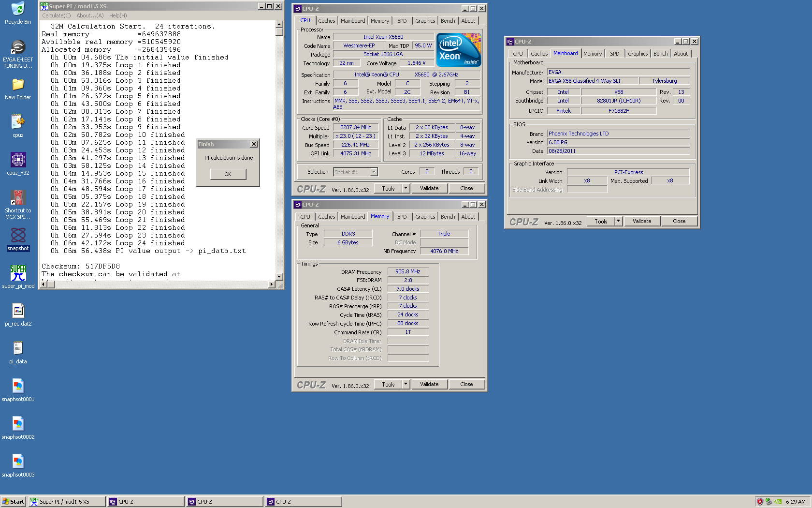The image size is (812, 508).
Task: Click Tools button in CPU window
Action: tap(389, 189)
